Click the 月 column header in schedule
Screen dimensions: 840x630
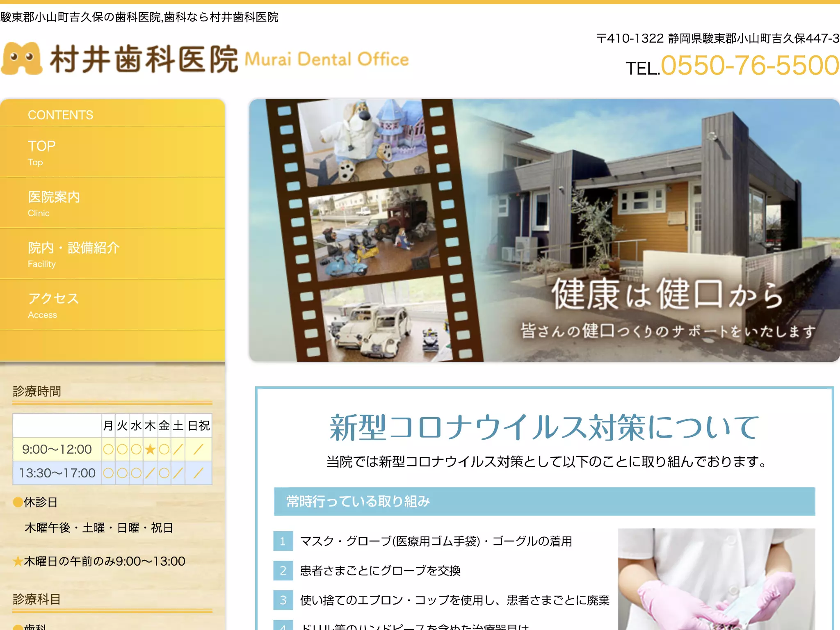coord(108,425)
